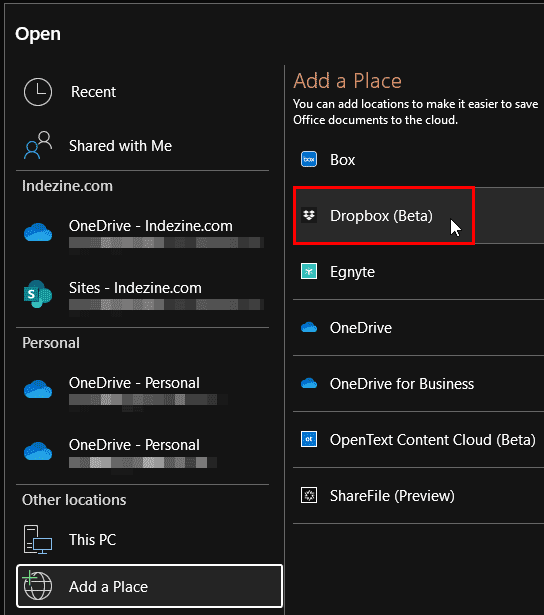Click the Recent clock icon

click(x=38, y=92)
